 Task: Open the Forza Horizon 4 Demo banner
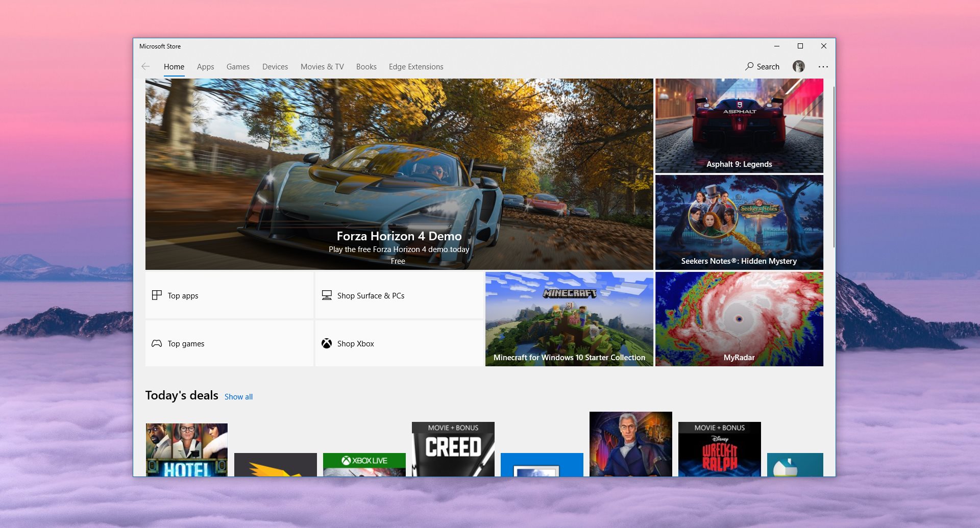399,174
